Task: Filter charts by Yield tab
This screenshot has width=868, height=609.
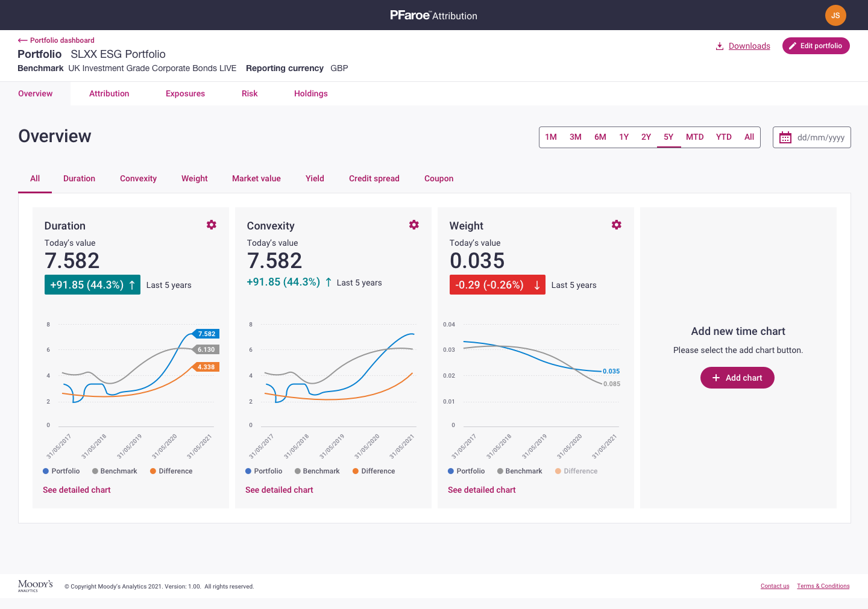Action: (x=315, y=178)
